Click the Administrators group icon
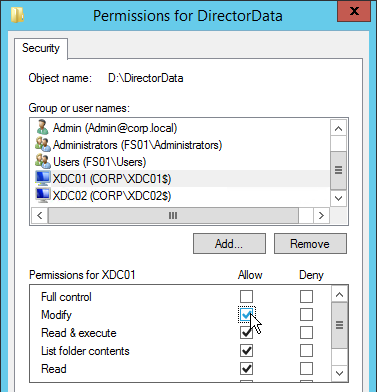Image resolution: width=377 pixels, height=392 pixels. click(43, 144)
